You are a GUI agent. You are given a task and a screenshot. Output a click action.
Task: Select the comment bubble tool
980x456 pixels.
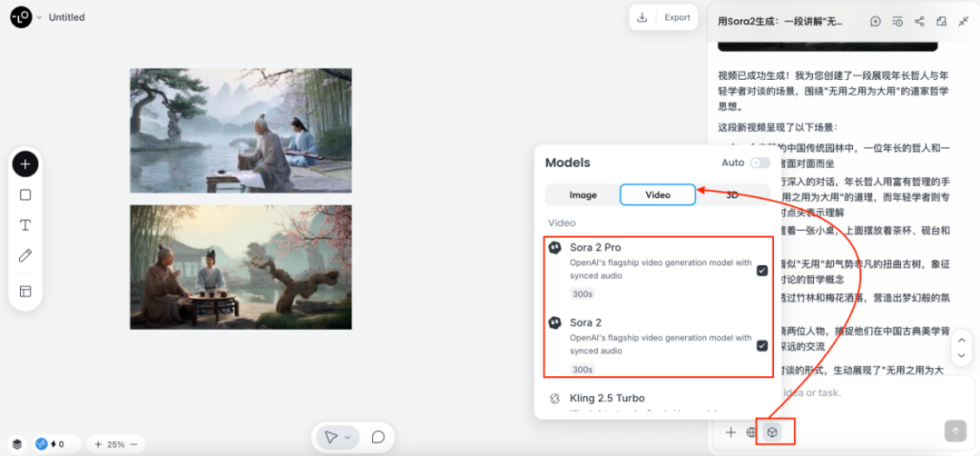(x=377, y=437)
